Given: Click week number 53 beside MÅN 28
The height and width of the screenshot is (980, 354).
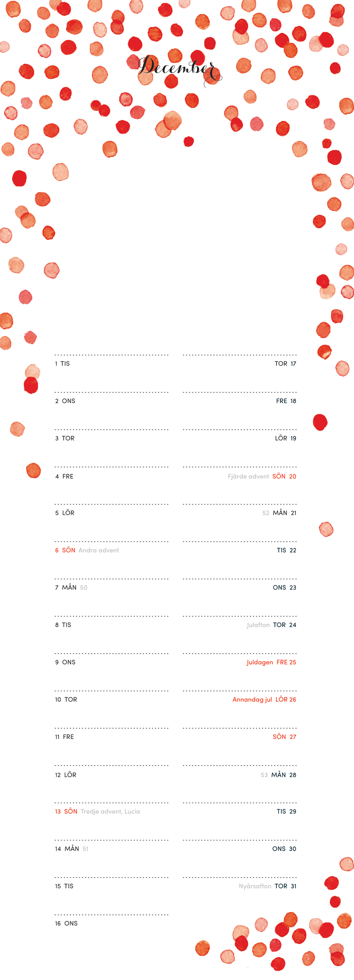Looking at the screenshot, I should pos(264,775).
